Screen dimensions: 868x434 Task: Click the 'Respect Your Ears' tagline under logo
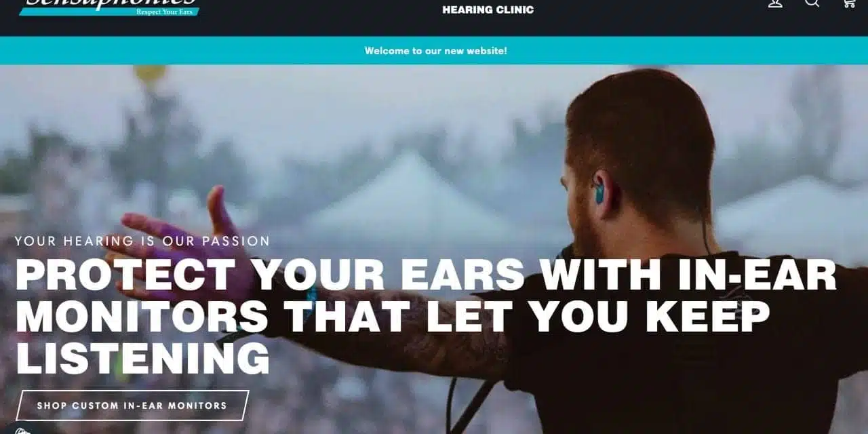(x=164, y=12)
